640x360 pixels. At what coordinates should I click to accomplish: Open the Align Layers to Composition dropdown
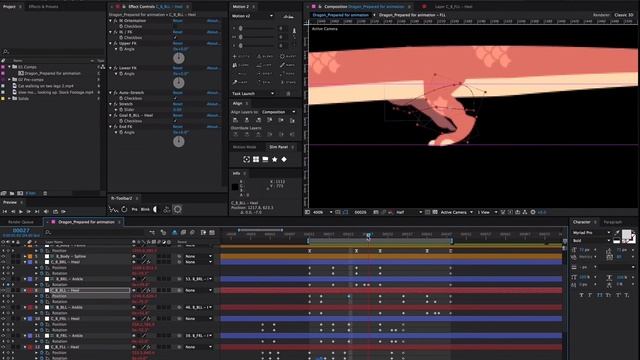278,112
